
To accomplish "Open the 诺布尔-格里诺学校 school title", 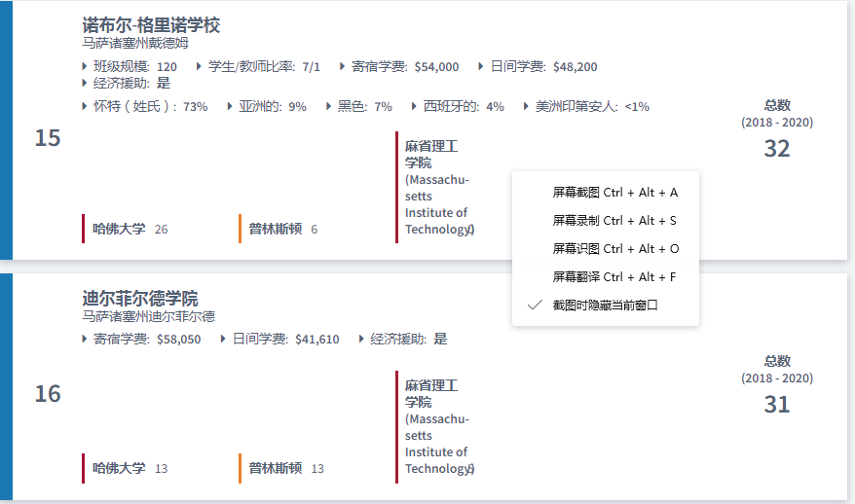I will 151,25.
